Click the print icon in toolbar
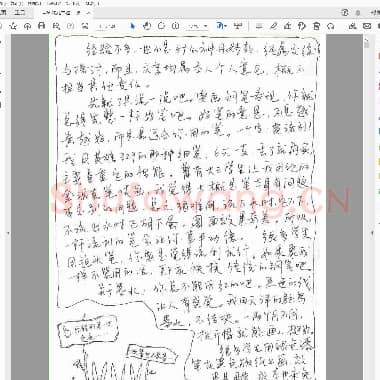 [x=42, y=26]
